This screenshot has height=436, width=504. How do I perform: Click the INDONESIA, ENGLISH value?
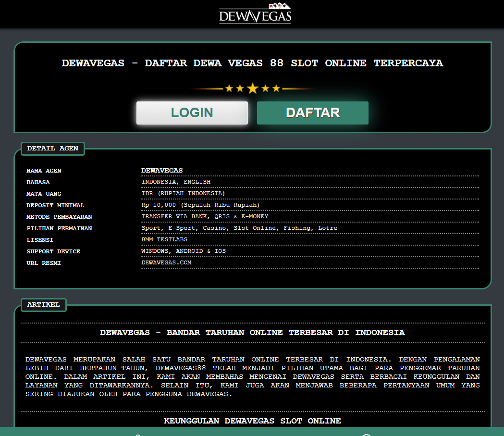click(176, 182)
